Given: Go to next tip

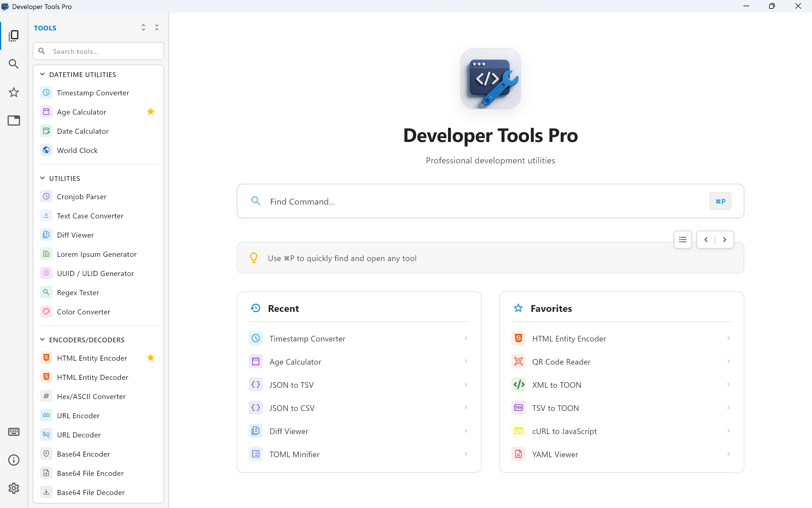Looking at the screenshot, I should pyautogui.click(x=724, y=240).
